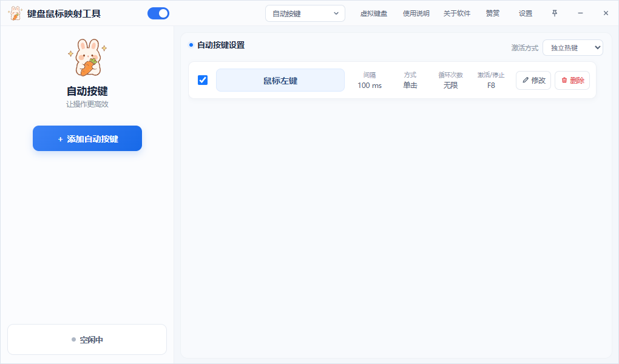
Task: Click the 自动按键设置 section heading
Action: (x=221, y=45)
